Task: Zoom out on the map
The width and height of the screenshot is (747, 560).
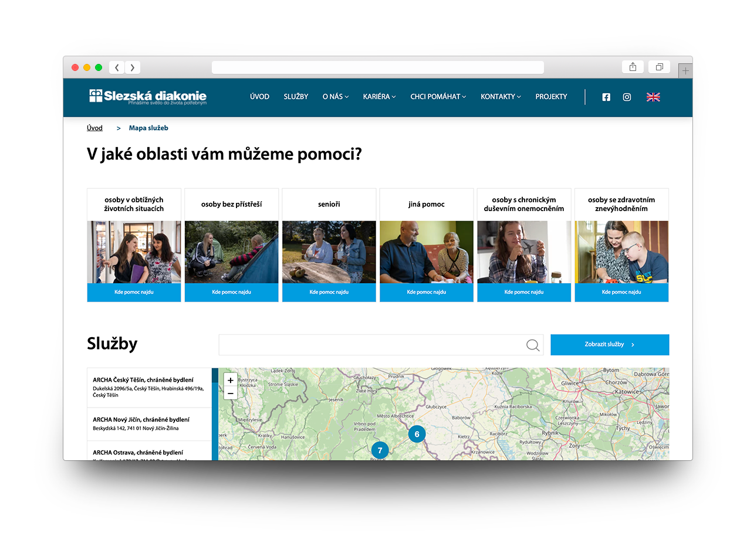Action: click(x=231, y=393)
